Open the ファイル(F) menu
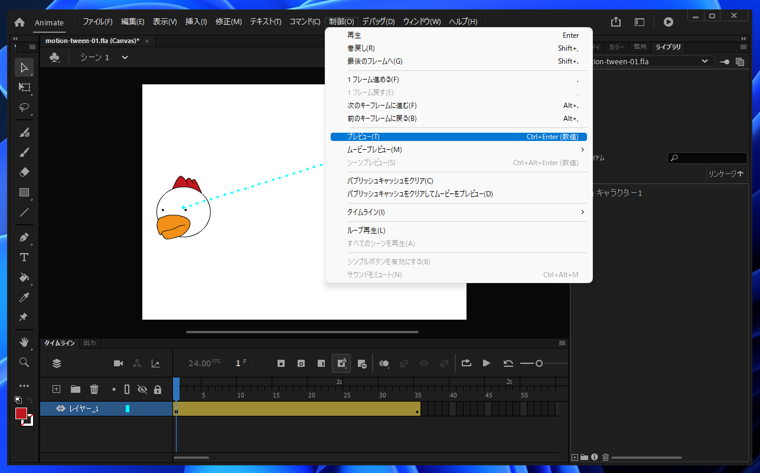The height and width of the screenshot is (473, 760). click(97, 21)
